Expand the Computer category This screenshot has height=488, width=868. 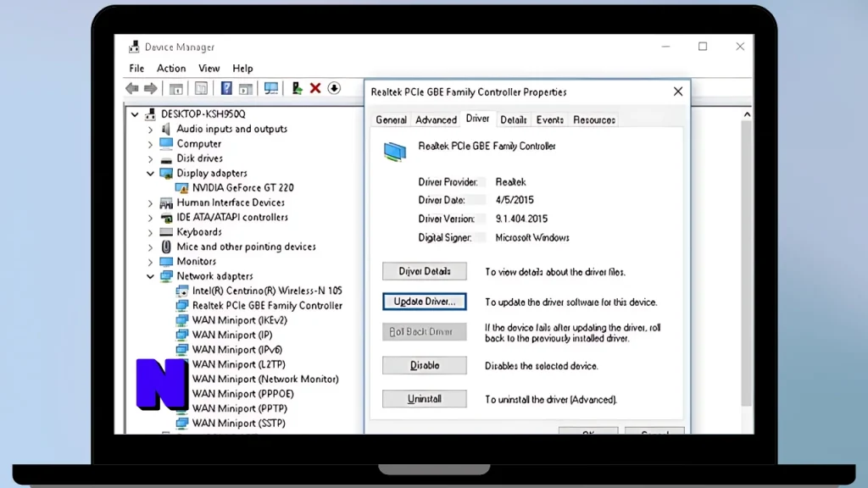pyautogui.click(x=150, y=144)
